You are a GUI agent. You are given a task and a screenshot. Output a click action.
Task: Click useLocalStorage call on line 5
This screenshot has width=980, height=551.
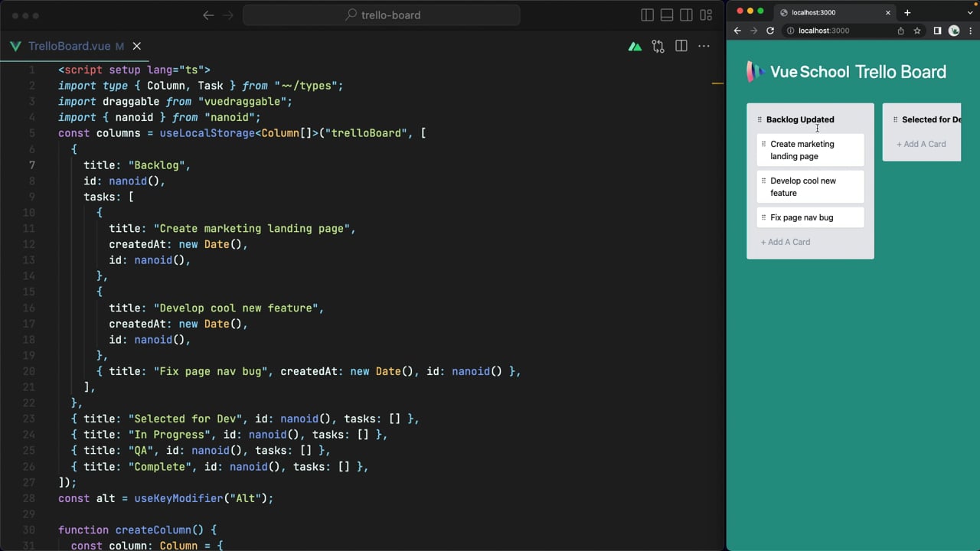coord(207,133)
